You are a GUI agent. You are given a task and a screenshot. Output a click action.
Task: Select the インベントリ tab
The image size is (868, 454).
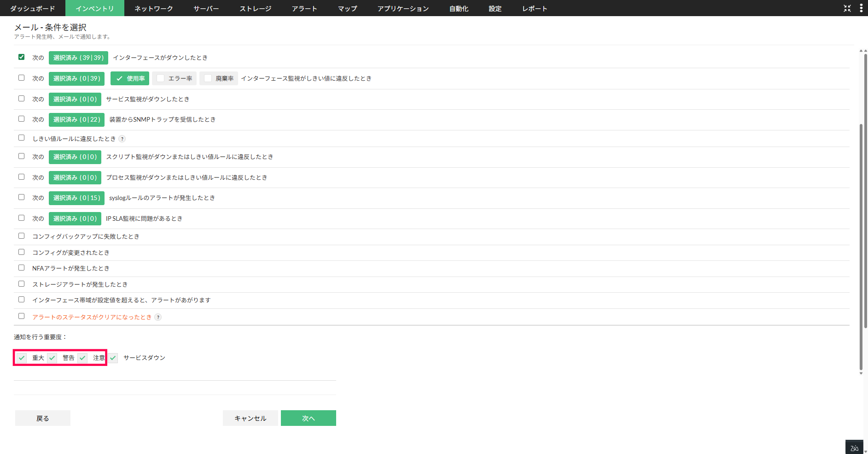click(95, 8)
